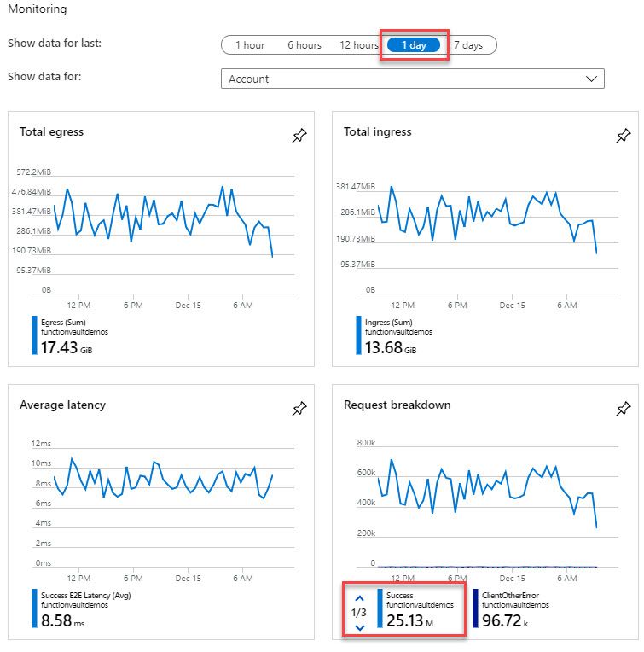Show previous legend page in Request breakdown
644x652 pixels.
coord(359,598)
